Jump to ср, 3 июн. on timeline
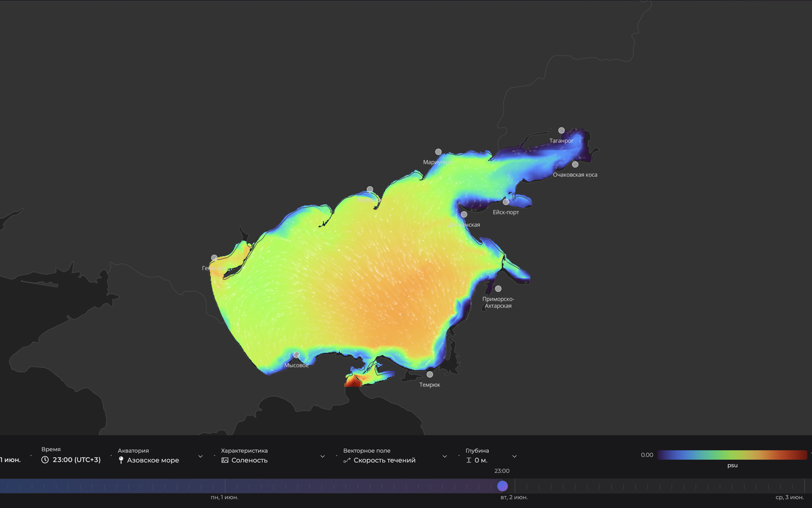This screenshot has width=812, height=508. [790, 497]
